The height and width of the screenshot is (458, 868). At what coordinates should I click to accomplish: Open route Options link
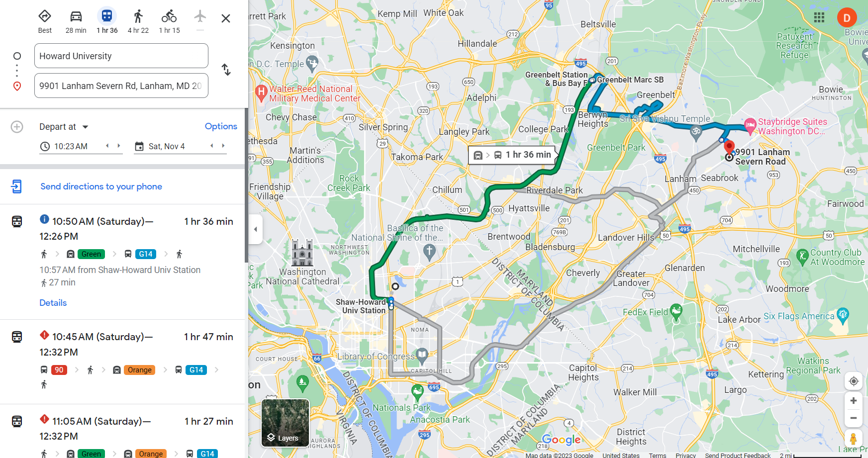click(221, 126)
